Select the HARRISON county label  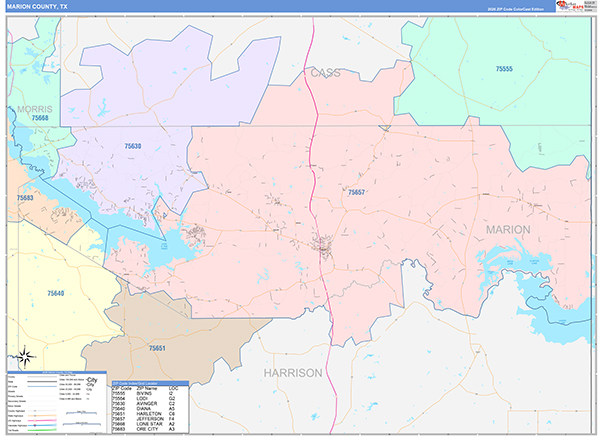(x=293, y=373)
